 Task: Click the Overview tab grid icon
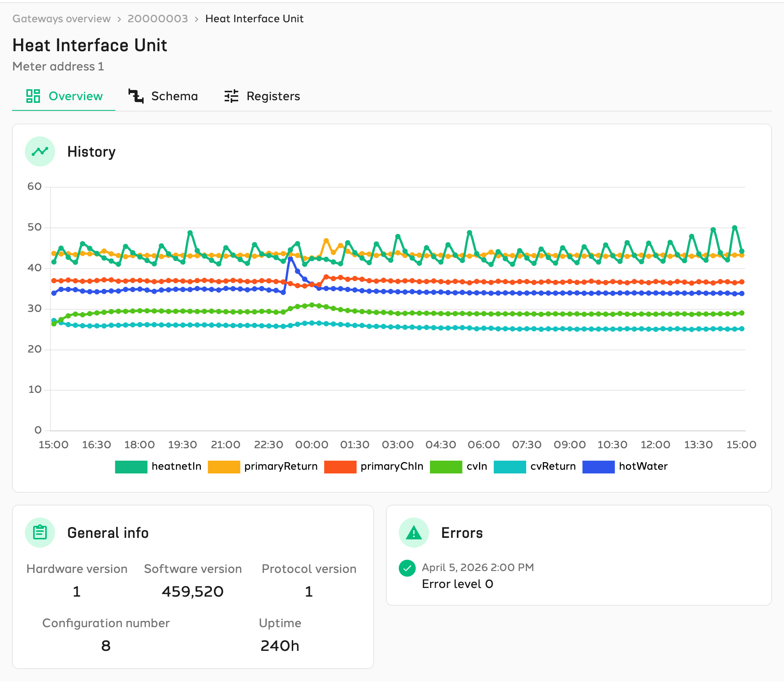pos(33,96)
